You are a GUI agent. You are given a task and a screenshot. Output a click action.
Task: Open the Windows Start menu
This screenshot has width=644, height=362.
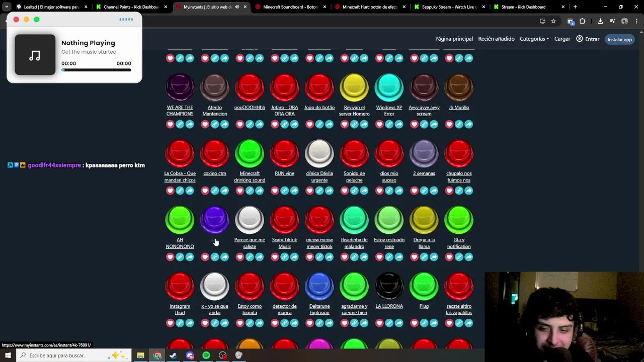pyautogui.click(x=8, y=355)
